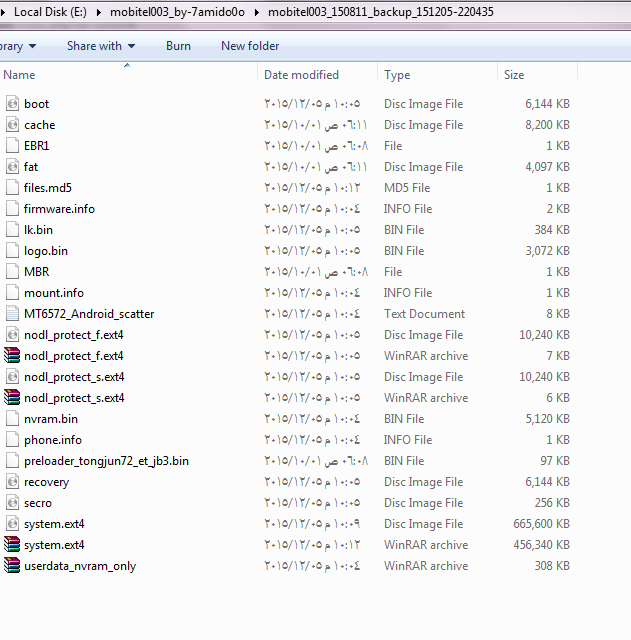Open the Share with dropdown menu

pyautogui.click(x=101, y=46)
